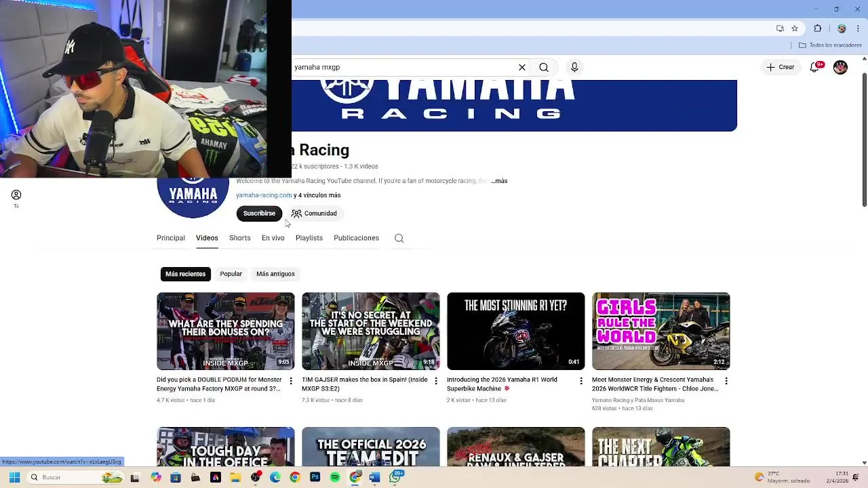Click 'Yamaha Racing y Pata Maxus Yamaha' channel name
Screen dimensions: 868x488
[x=638, y=400]
